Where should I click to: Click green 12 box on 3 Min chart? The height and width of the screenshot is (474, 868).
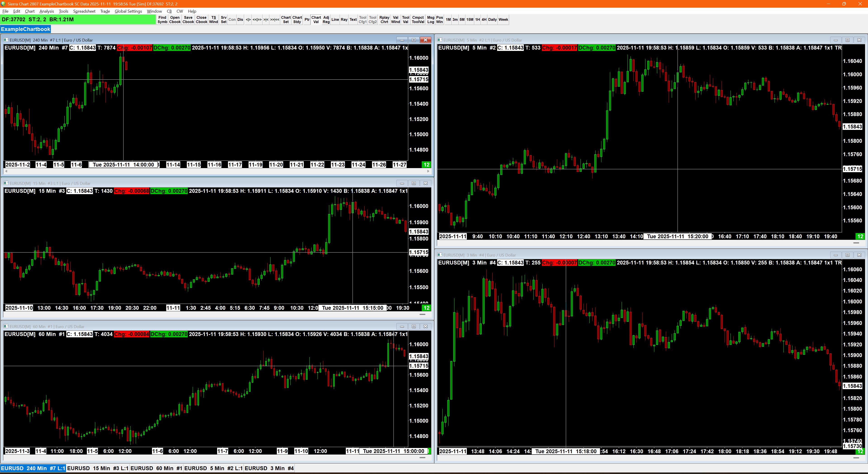pos(860,451)
